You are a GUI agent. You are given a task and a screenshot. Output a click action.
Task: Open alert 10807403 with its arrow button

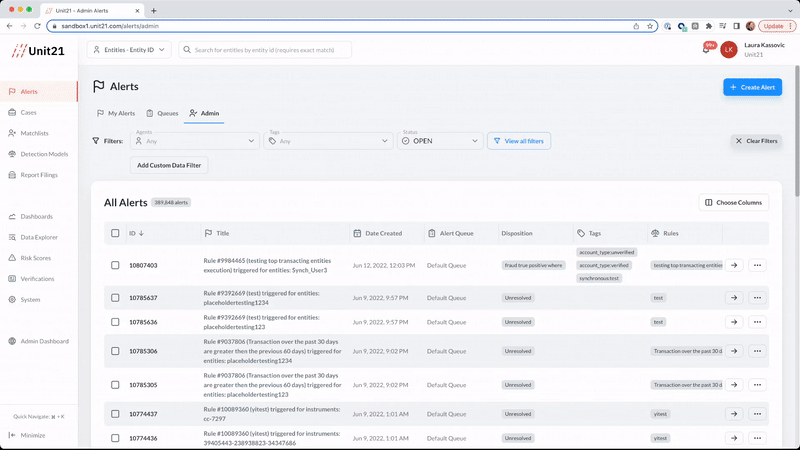pyautogui.click(x=734, y=265)
